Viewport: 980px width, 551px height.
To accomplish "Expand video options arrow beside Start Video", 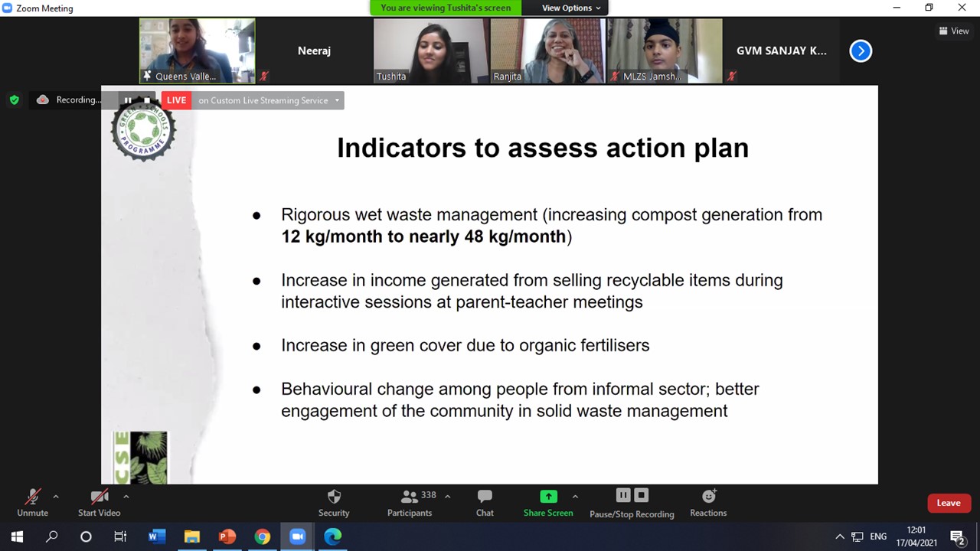I will point(126,497).
